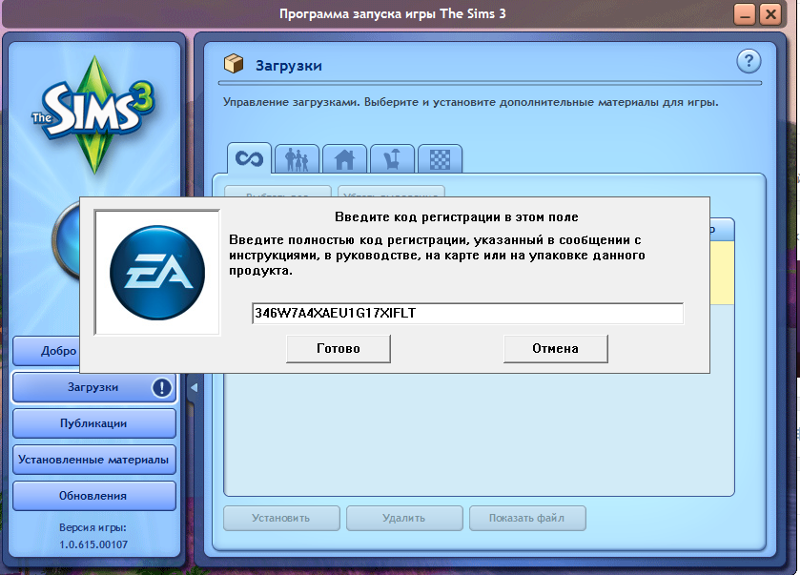This screenshot has width=800, height=575.
Task: Minimize the Sims 3 launcher window
Action: pyautogui.click(x=744, y=14)
